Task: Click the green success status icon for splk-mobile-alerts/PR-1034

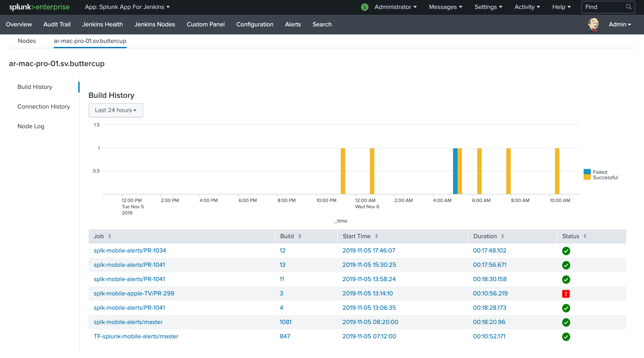Action: pos(566,251)
